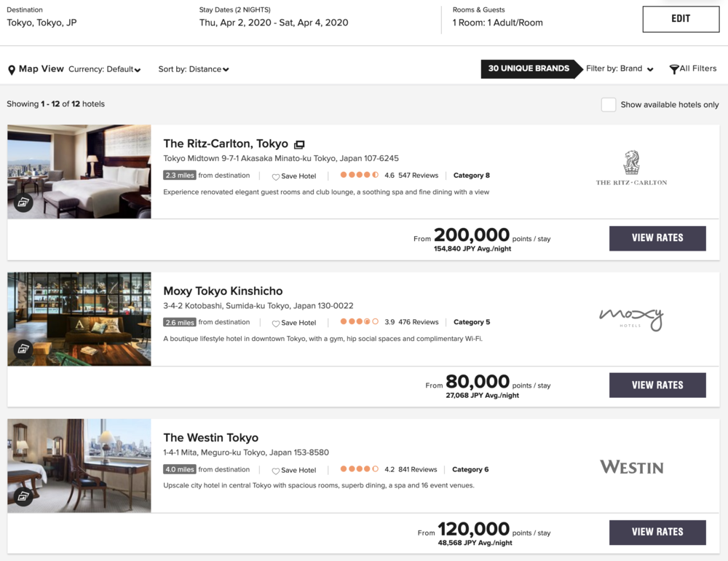Select the 30 Unique Brands tab
The height and width of the screenshot is (561, 728).
529,68
